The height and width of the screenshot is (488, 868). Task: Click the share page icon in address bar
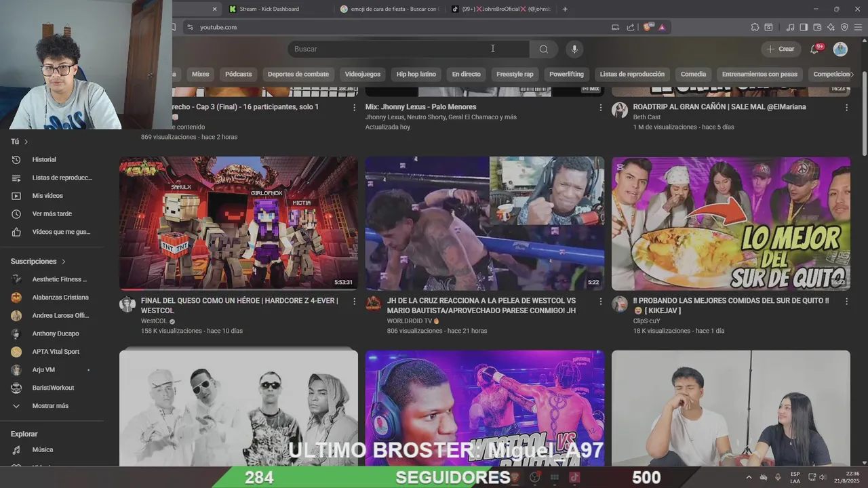coord(631,27)
